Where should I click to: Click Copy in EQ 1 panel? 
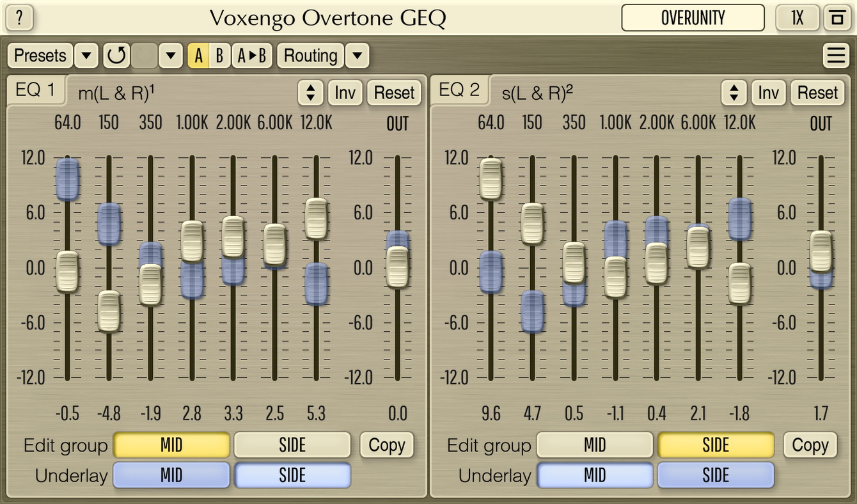(x=387, y=445)
